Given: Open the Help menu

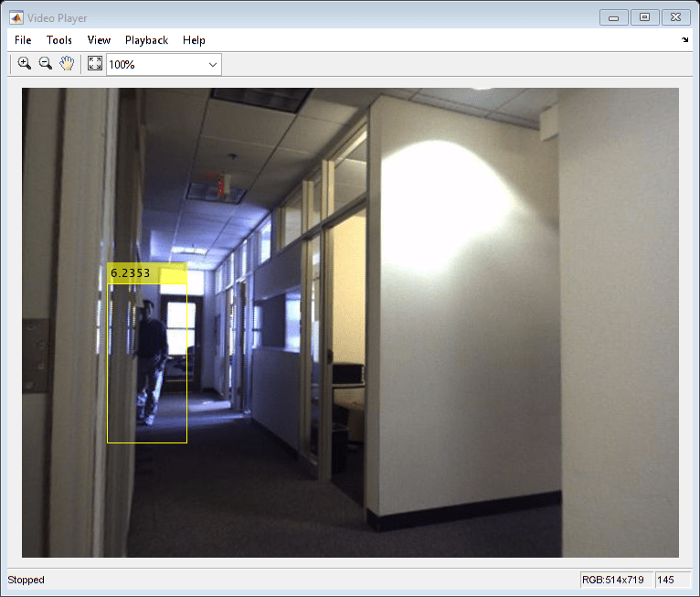Looking at the screenshot, I should coord(194,40).
